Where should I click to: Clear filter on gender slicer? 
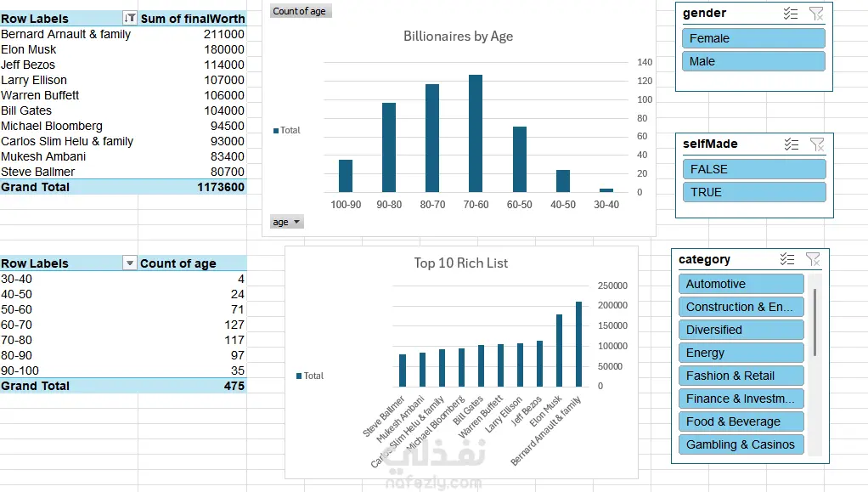[x=816, y=14]
